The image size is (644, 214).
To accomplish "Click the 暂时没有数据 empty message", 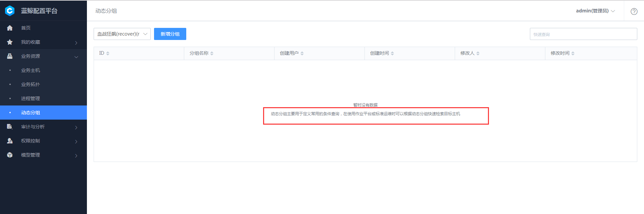I will [x=365, y=105].
